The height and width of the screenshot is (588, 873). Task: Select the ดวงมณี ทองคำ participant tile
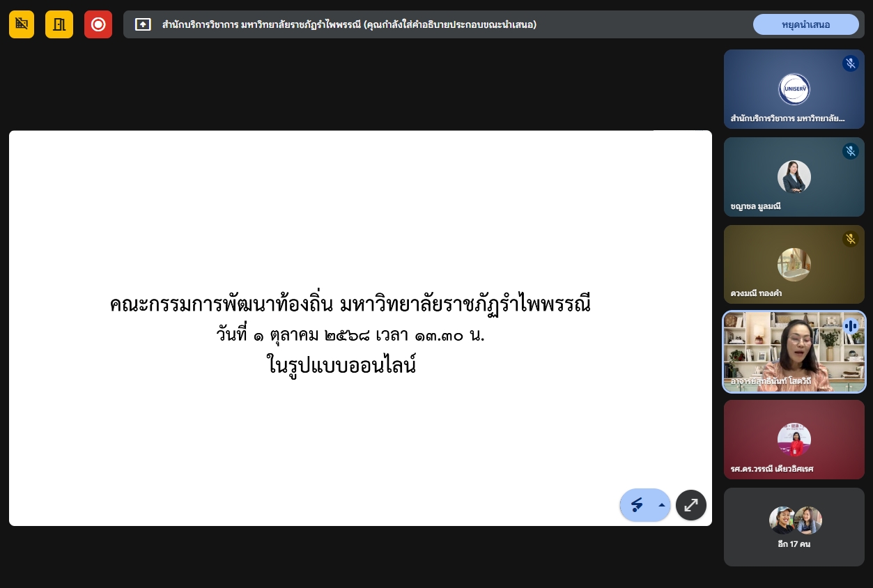[x=794, y=265]
